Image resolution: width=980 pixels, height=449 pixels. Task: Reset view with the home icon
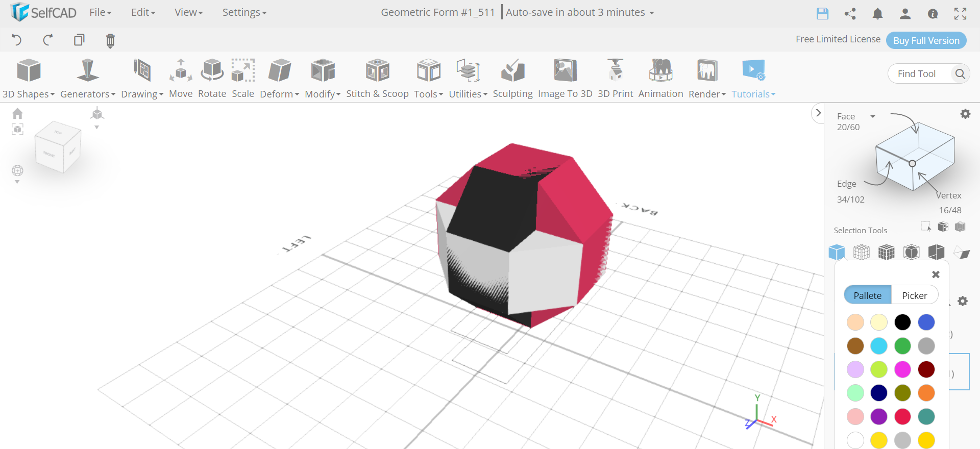[x=17, y=113]
